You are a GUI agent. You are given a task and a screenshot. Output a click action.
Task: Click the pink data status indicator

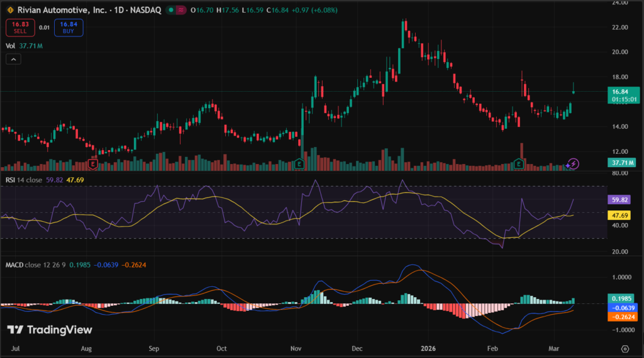pos(180,10)
